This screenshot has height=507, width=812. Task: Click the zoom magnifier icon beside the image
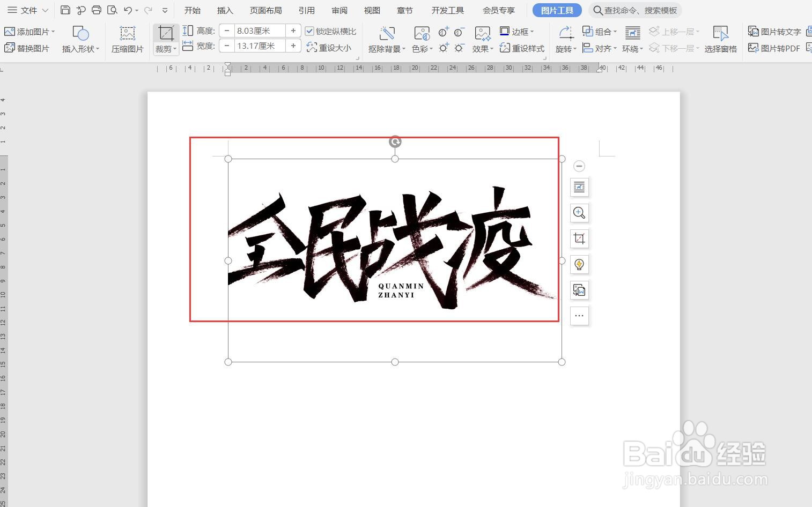click(579, 213)
